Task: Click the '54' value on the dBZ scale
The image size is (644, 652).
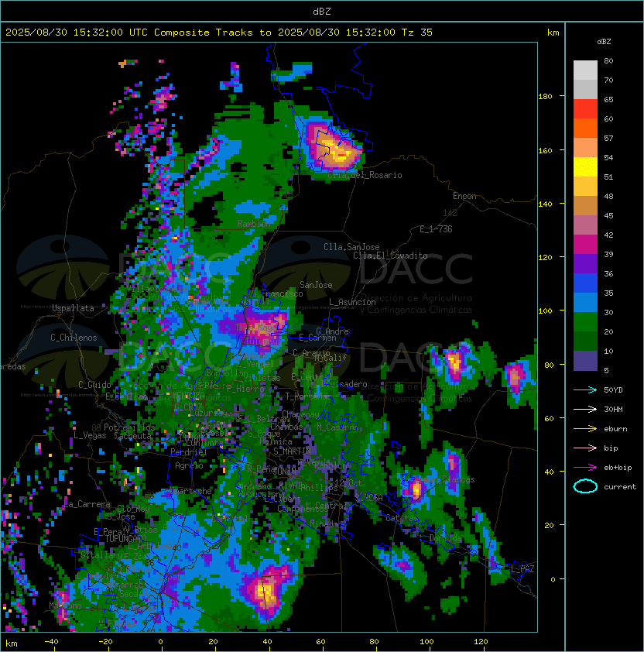Action: (x=608, y=158)
